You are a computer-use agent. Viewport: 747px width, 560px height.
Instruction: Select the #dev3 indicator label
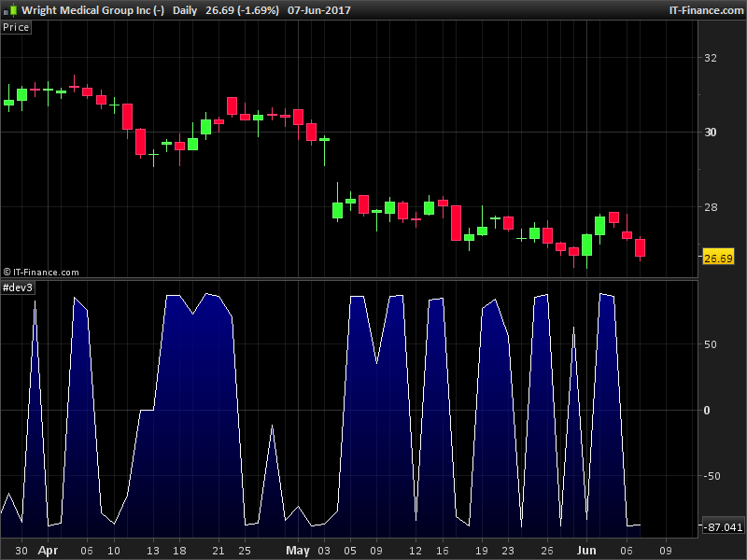pos(19,287)
